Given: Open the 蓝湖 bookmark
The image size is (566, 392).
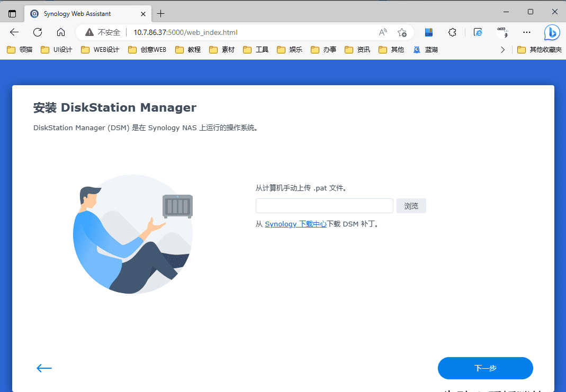Looking at the screenshot, I should [x=426, y=50].
